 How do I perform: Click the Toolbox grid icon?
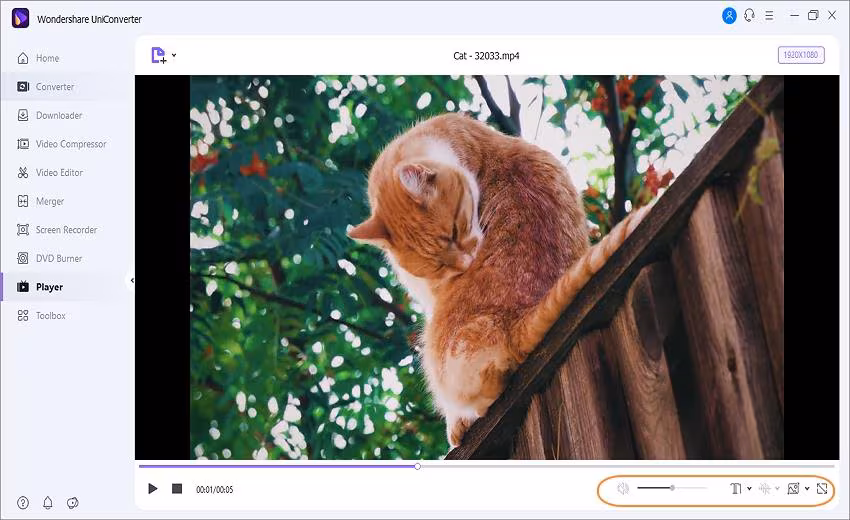click(x=23, y=316)
